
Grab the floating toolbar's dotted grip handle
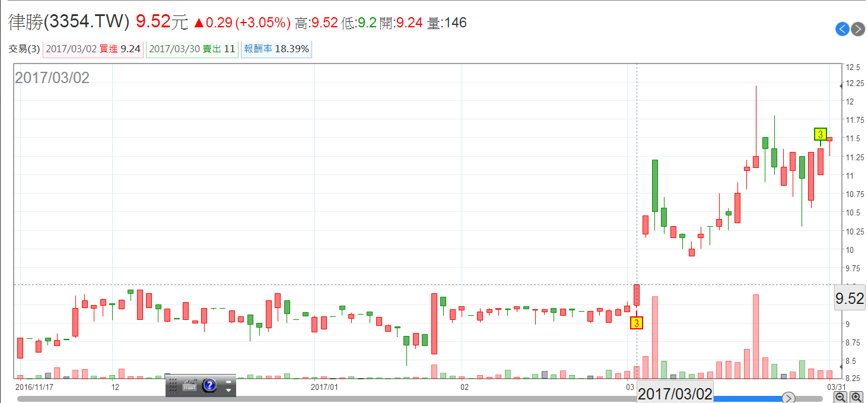click(173, 386)
